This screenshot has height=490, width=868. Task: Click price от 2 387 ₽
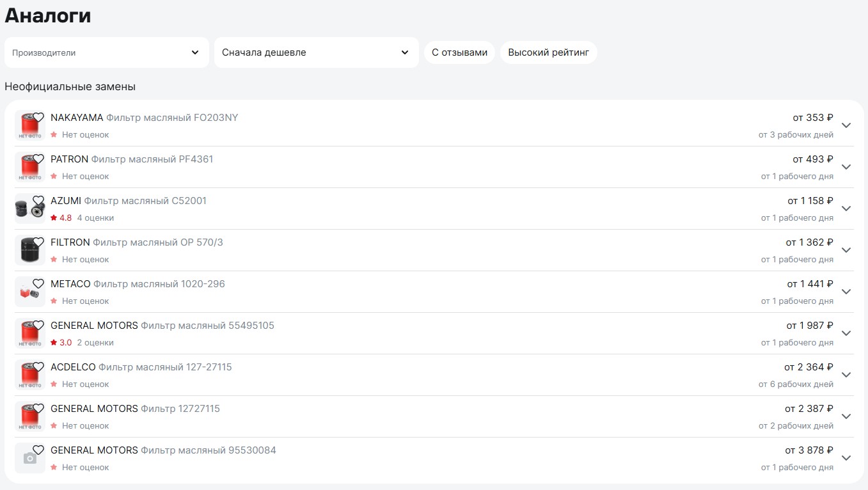[x=809, y=409]
